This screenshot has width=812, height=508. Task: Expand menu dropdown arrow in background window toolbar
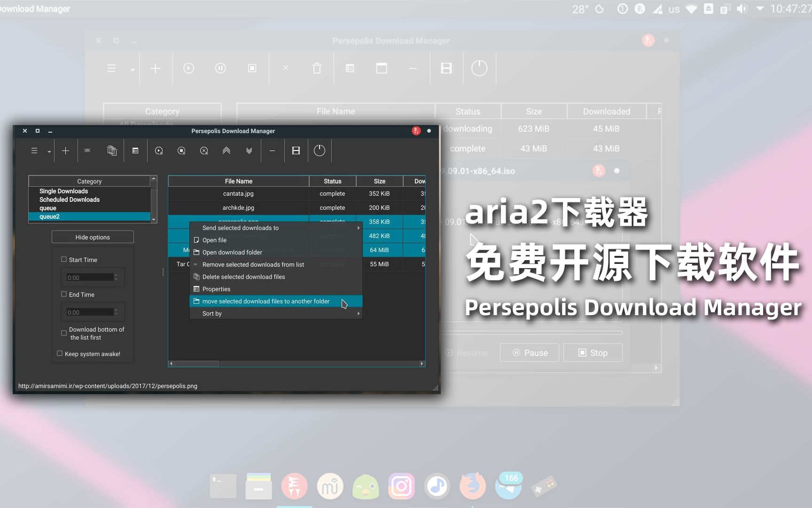(133, 70)
